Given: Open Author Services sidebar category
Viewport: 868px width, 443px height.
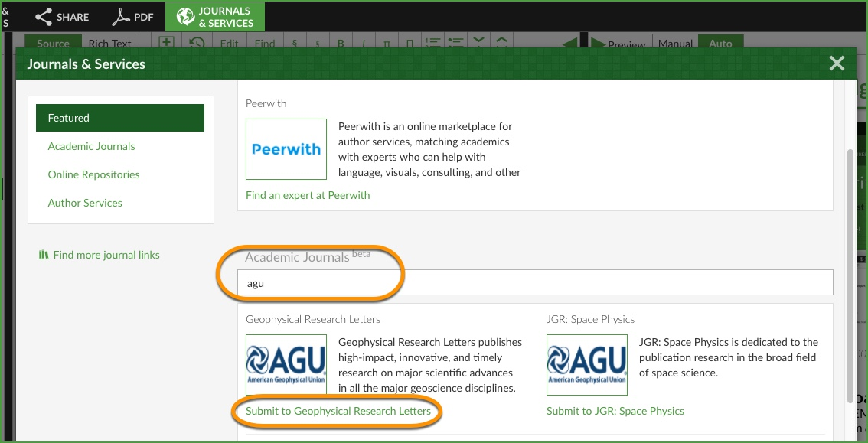Looking at the screenshot, I should pyautogui.click(x=85, y=203).
